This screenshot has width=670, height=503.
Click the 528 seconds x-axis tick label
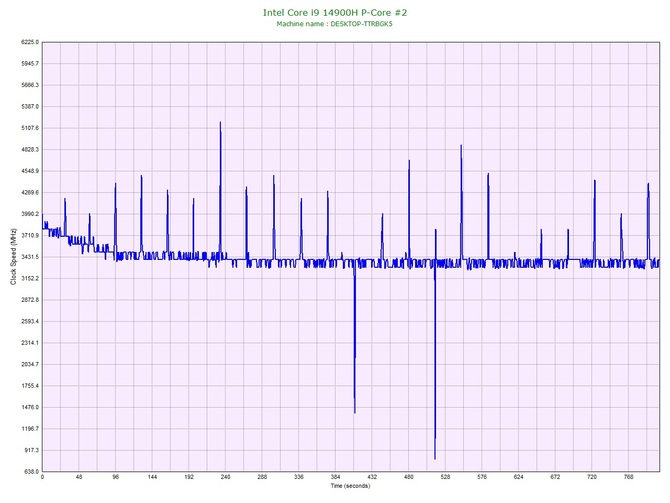(x=446, y=477)
